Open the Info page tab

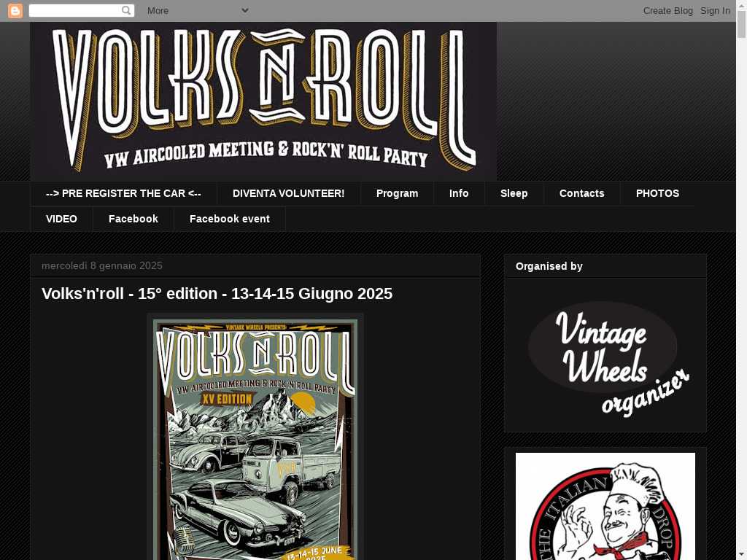pyautogui.click(x=459, y=193)
